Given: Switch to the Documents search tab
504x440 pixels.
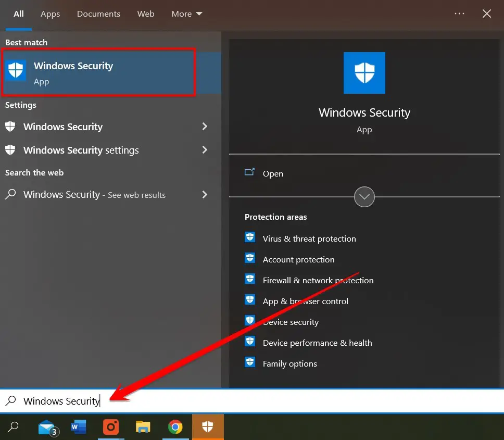Looking at the screenshot, I should click(98, 14).
